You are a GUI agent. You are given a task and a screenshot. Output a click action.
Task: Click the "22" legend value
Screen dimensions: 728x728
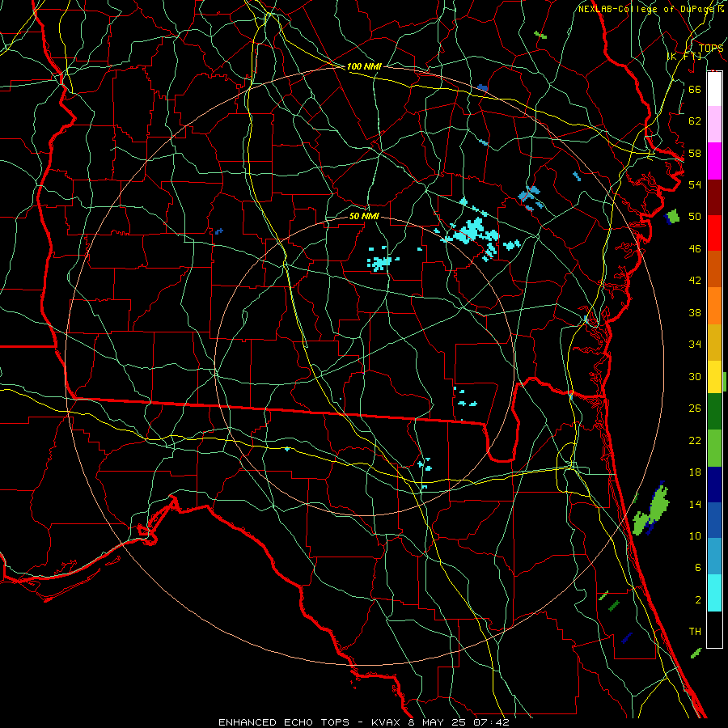point(695,440)
